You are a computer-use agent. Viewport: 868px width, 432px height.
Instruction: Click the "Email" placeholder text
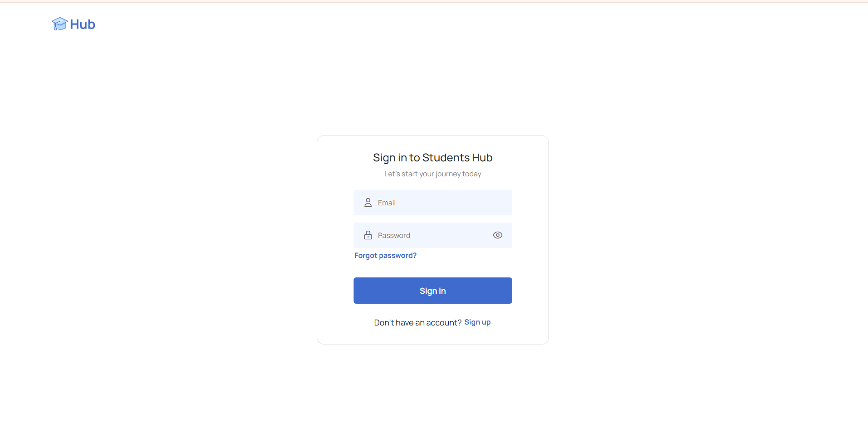point(387,203)
